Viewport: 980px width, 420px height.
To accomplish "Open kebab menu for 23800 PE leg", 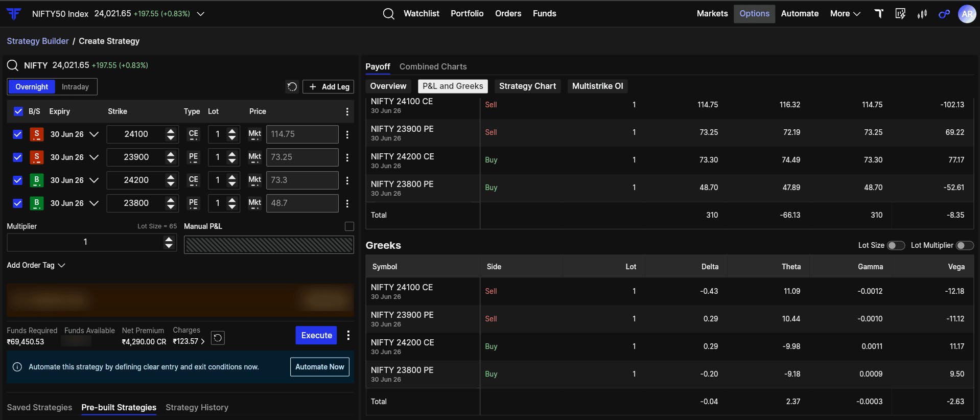I will pyautogui.click(x=347, y=203).
